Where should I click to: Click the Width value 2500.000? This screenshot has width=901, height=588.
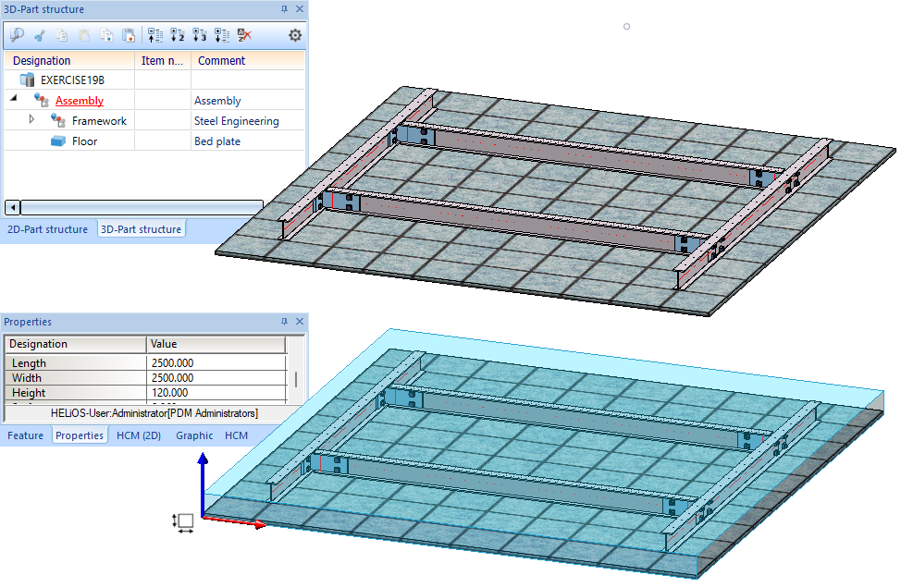point(216,378)
